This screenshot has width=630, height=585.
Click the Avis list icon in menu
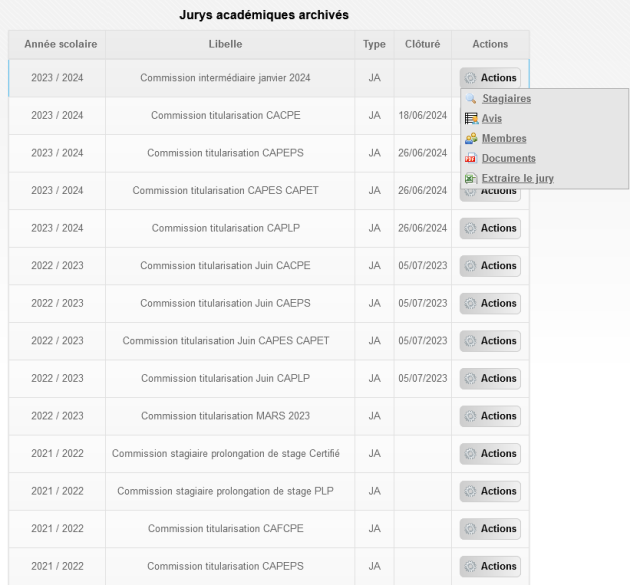[471, 119]
